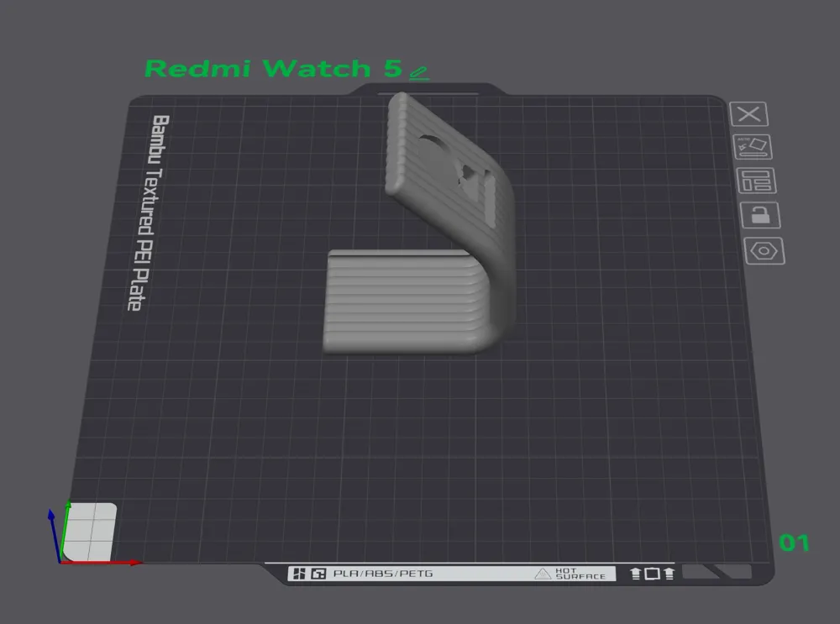
Task: Auto-orient objects using plate side icon
Action: point(752,147)
